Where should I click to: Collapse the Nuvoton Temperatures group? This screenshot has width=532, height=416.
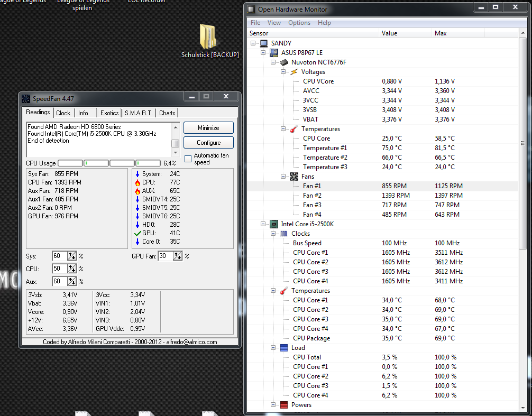283,129
